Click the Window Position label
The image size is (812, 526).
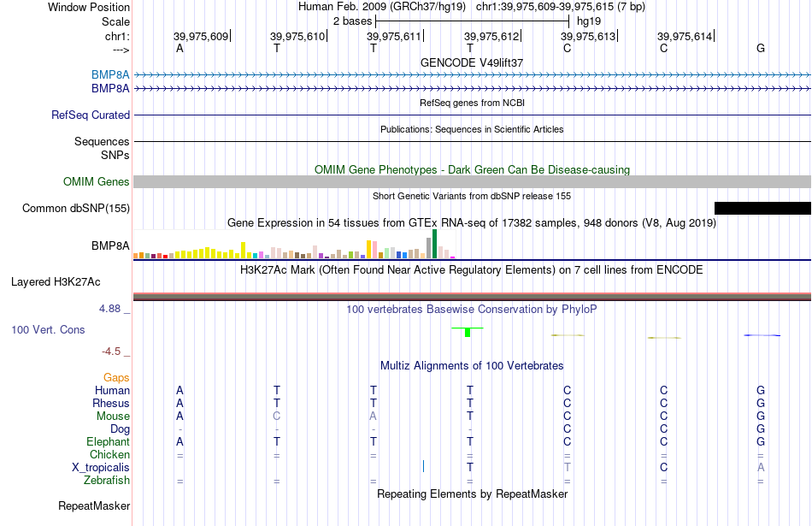click(x=89, y=7)
